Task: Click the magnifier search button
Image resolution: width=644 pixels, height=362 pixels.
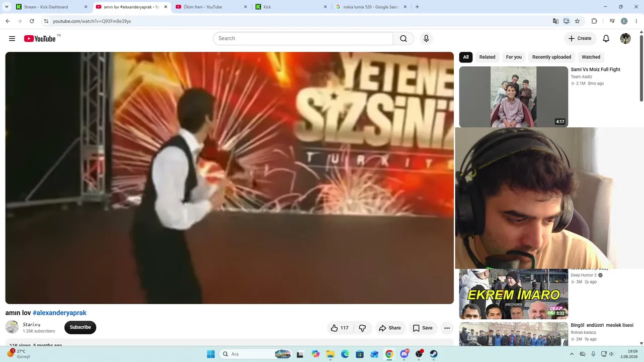Action: 404,39
